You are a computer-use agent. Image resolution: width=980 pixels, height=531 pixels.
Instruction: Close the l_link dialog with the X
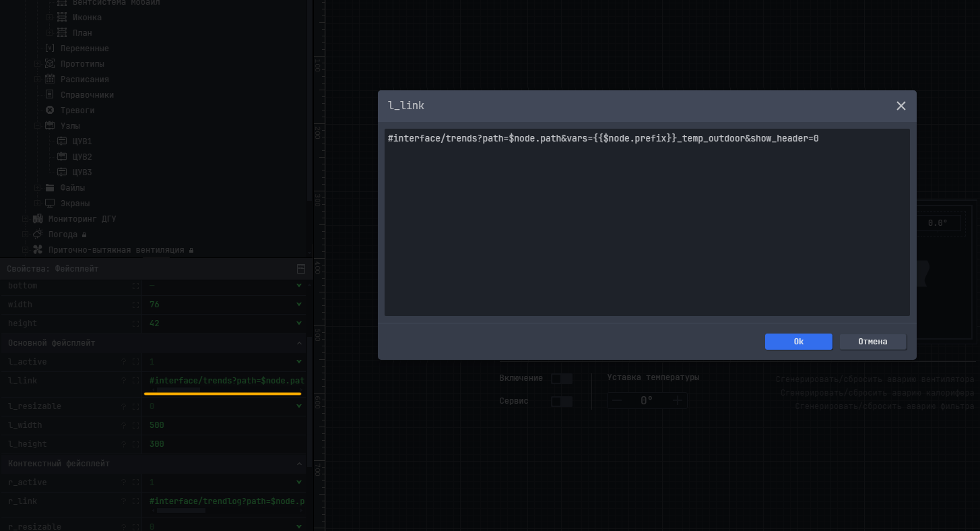(x=901, y=106)
